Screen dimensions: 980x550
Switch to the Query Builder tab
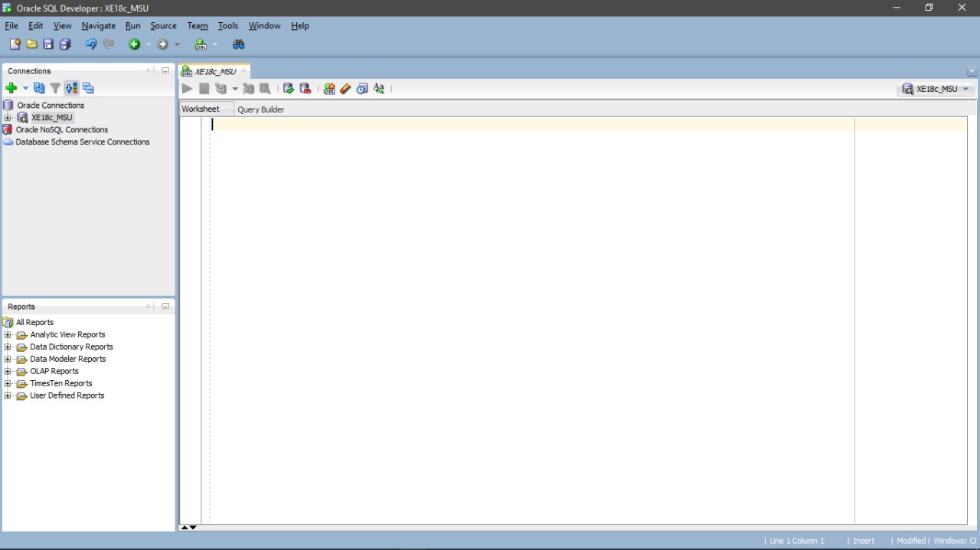tap(260, 109)
